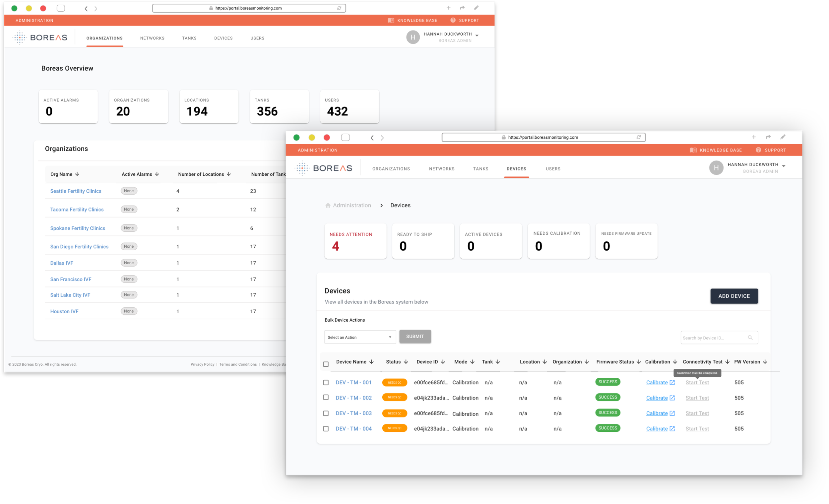Check the box for DEV - TM - 001
Screen dimensions: 829x504
click(326, 382)
